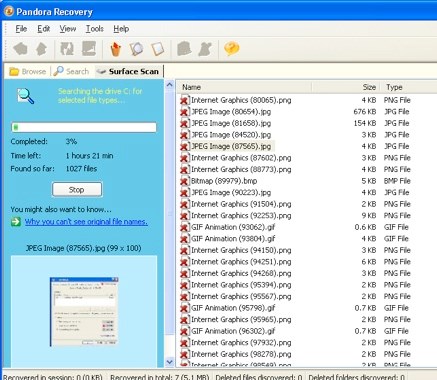Switch to the Search tab
The image size is (437, 380).
pyautogui.click(x=71, y=71)
